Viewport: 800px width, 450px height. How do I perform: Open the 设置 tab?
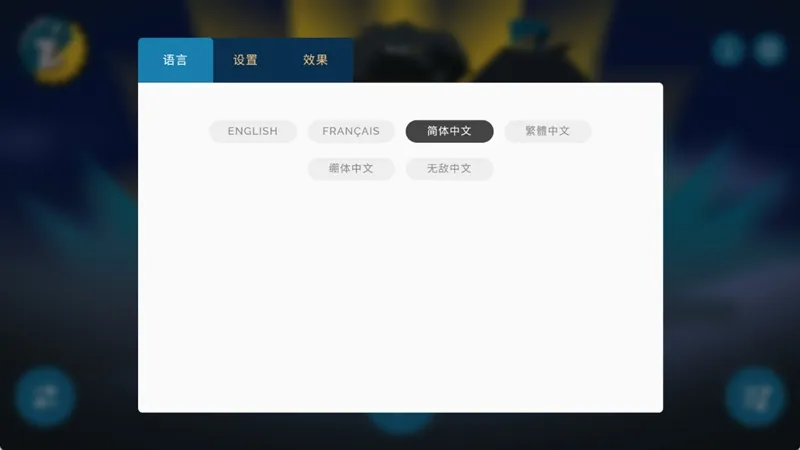[x=245, y=60]
